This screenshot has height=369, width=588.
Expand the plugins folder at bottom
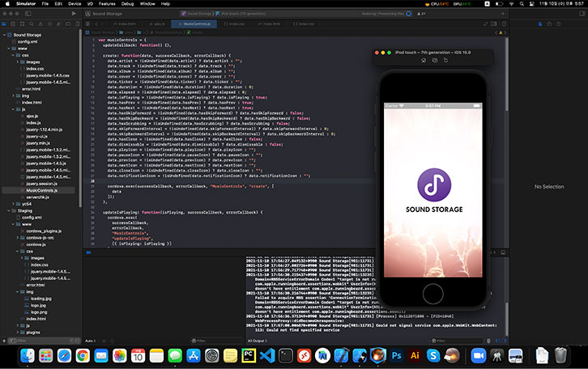tap(17, 333)
